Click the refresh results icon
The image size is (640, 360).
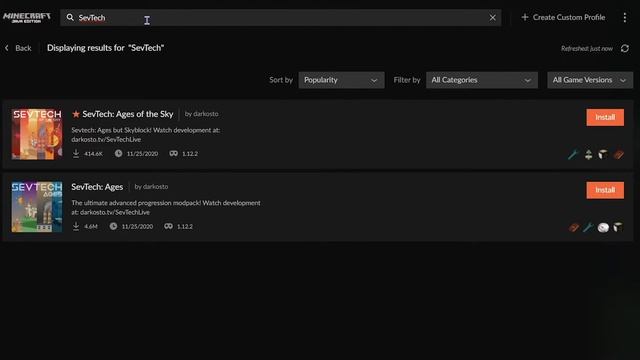[x=624, y=49]
